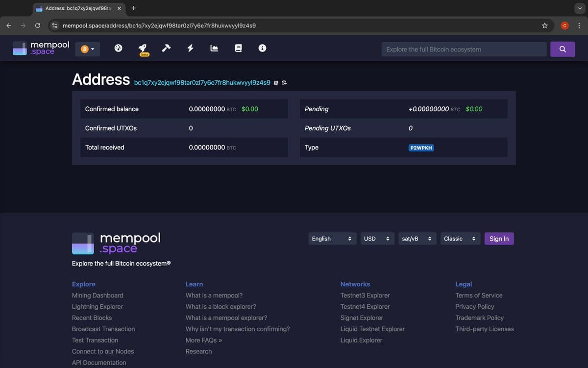Screen dimensions: 588x368
Task: Open Why isn't my transaction confirming? link
Action: pyautogui.click(x=238, y=329)
